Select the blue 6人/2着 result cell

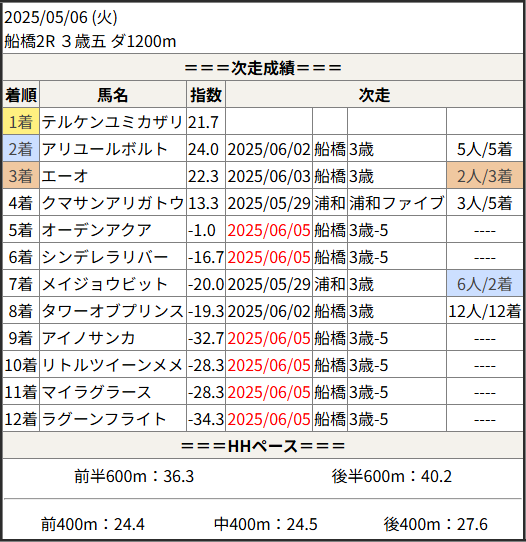point(485,284)
